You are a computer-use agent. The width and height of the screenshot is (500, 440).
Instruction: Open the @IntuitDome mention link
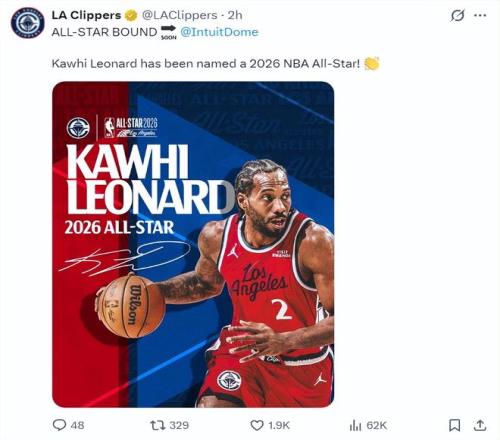(x=219, y=32)
